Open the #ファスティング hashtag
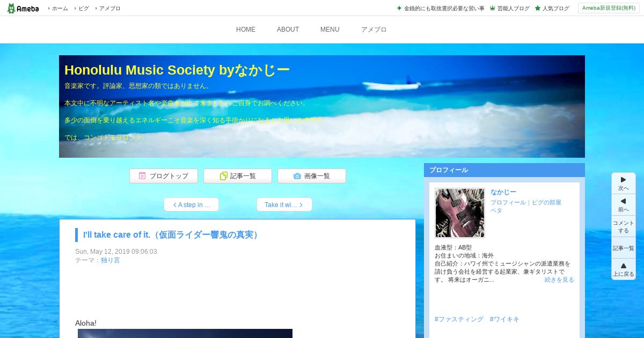The width and height of the screenshot is (644, 338). (x=459, y=319)
